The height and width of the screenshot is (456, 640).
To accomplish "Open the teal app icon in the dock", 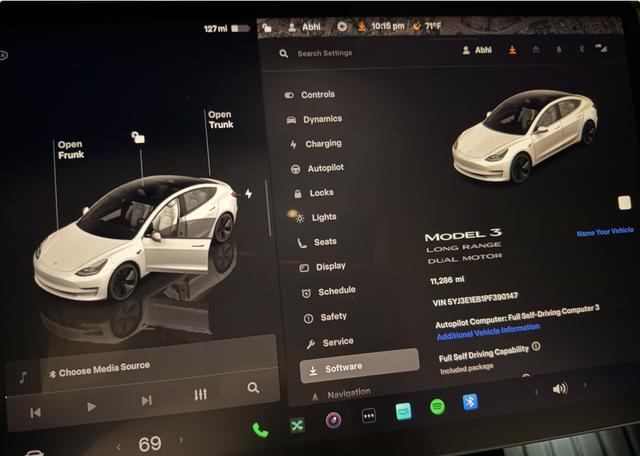I will pyautogui.click(x=403, y=412).
